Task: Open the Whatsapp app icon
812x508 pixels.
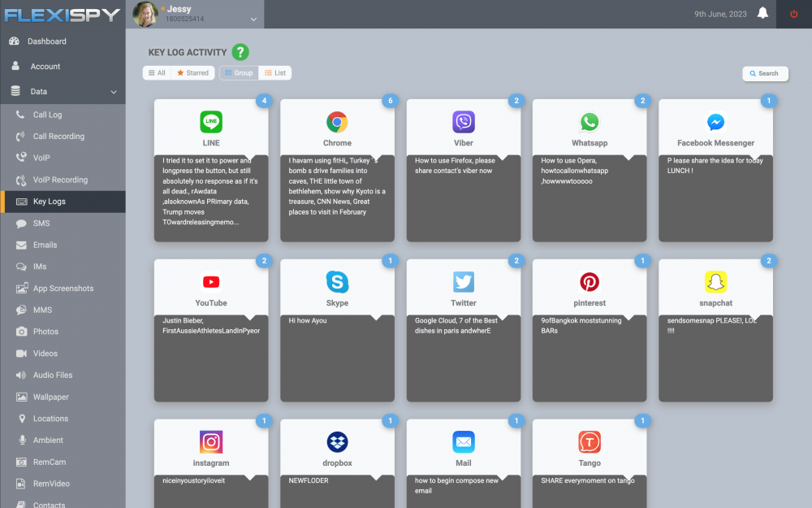Action: [x=590, y=122]
